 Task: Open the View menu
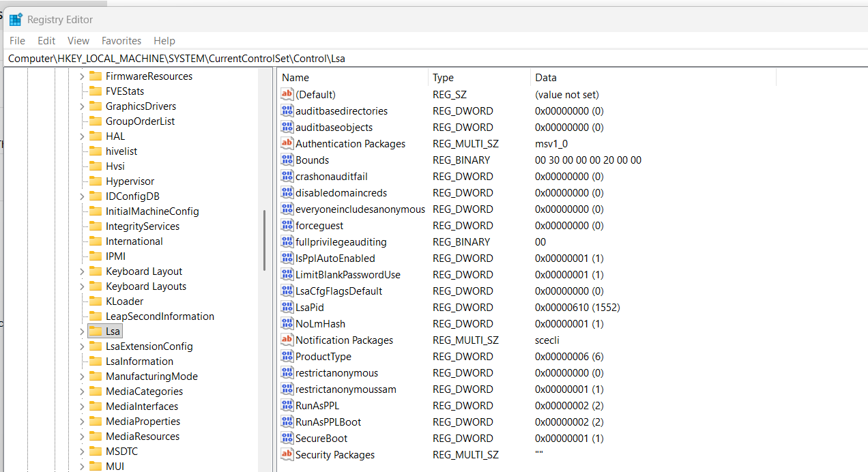78,41
